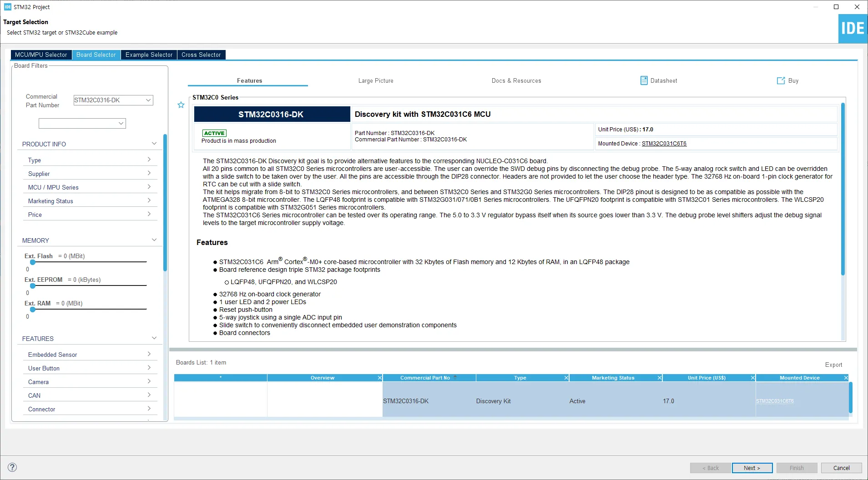This screenshot has height=480, width=868.
Task: Click the IDE logo in the corner
Action: 853,29
